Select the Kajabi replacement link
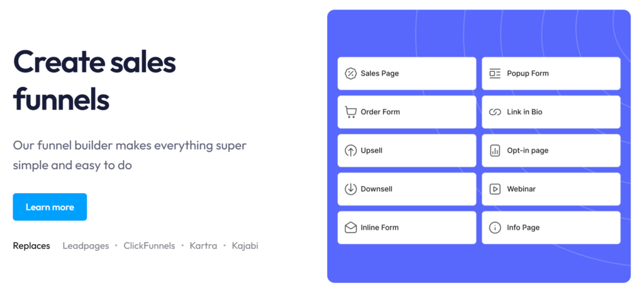This screenshot has height=295, width=644. pyautogui.click(x=245, y=246)
